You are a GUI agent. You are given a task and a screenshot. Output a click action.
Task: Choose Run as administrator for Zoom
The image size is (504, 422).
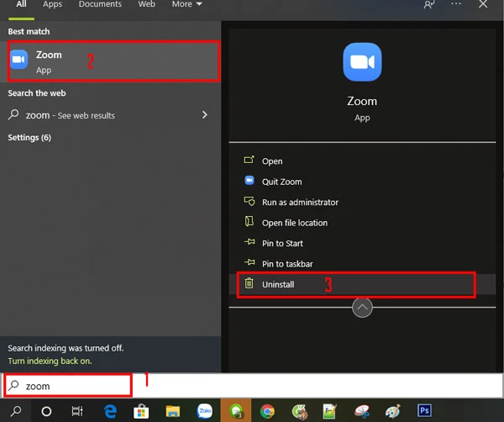(300, 203)
